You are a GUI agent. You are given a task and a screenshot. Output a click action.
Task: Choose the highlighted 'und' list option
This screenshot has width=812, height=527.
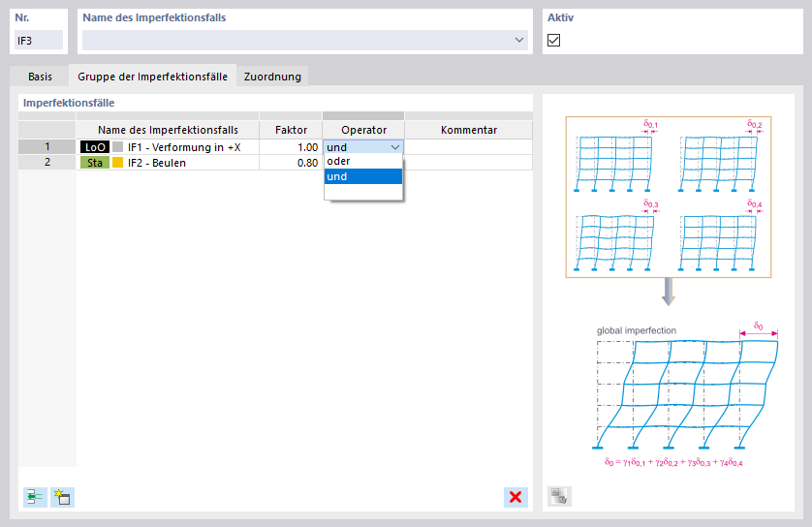[x=363, y=176]
